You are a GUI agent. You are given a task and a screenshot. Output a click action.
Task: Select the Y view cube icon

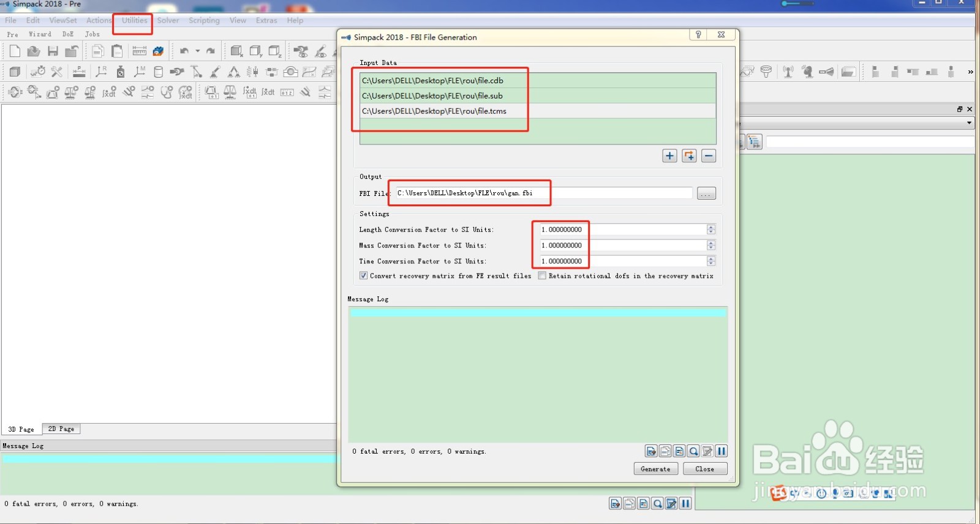(x=256, y=51)
